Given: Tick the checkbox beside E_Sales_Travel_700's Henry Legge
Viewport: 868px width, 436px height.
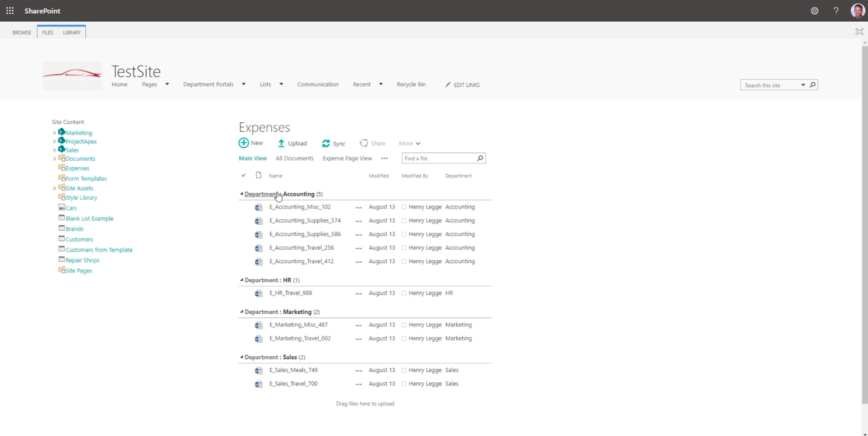Looking at the screenshot, I should point(404,384).
